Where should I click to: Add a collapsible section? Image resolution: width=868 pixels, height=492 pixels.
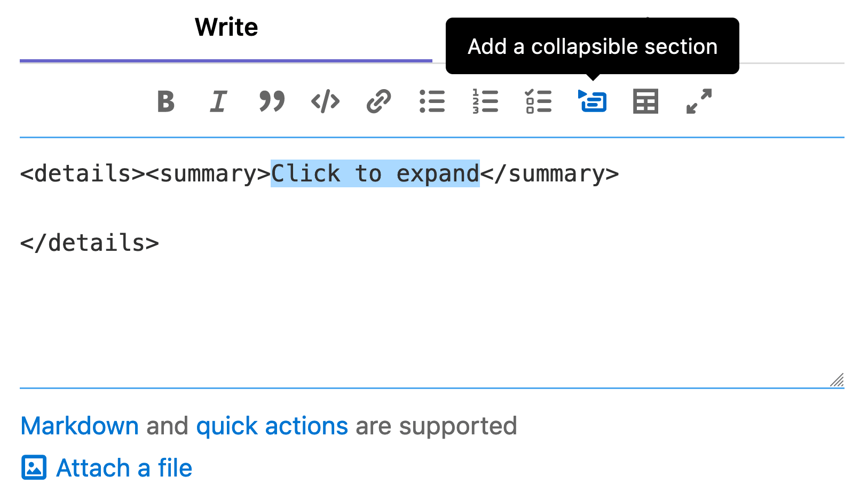point(592,101)
